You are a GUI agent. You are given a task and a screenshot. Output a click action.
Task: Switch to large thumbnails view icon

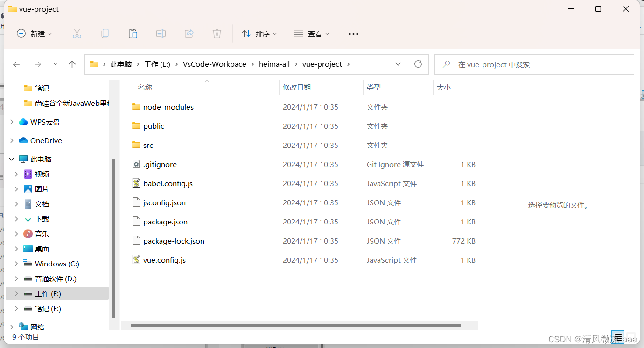point(631,337)
